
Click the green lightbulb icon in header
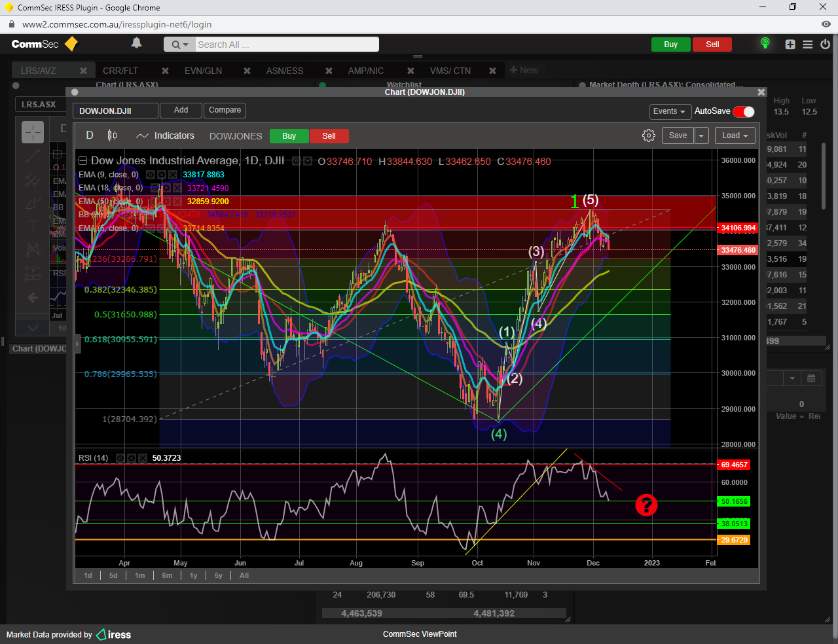point(765,43)
